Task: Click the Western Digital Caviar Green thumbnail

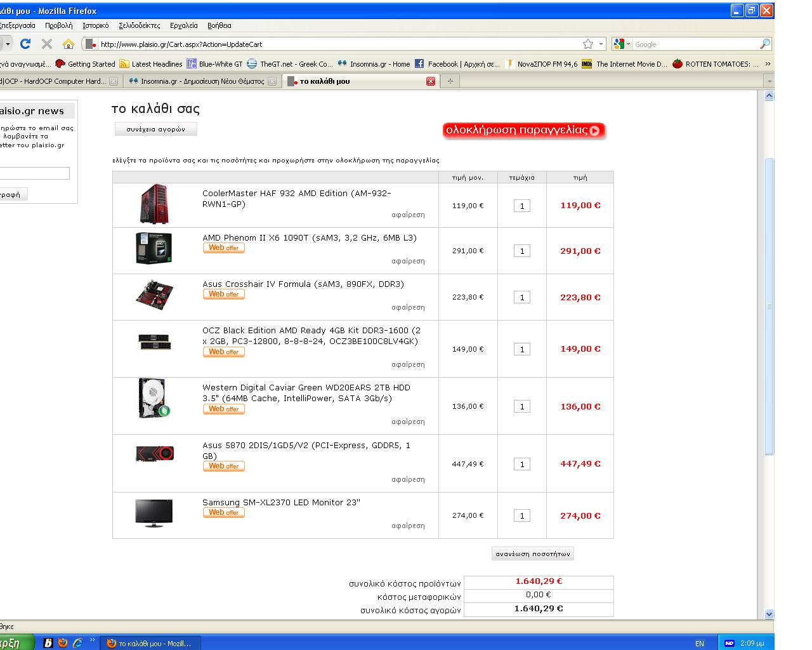Action: coord(154,399)
